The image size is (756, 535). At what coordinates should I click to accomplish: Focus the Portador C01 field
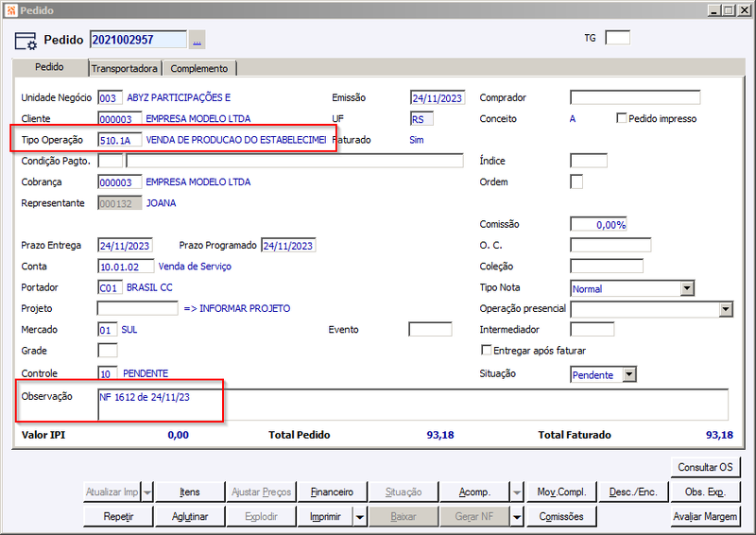point(110,287)
